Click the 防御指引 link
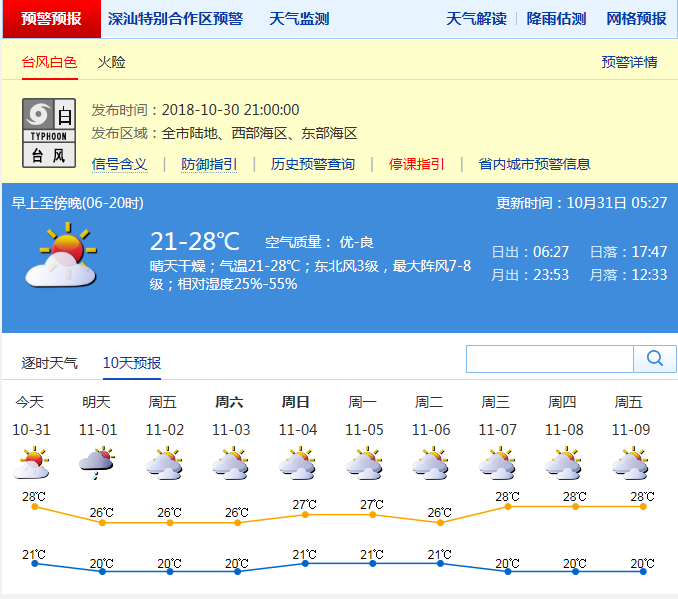 (x=209, y=164)
